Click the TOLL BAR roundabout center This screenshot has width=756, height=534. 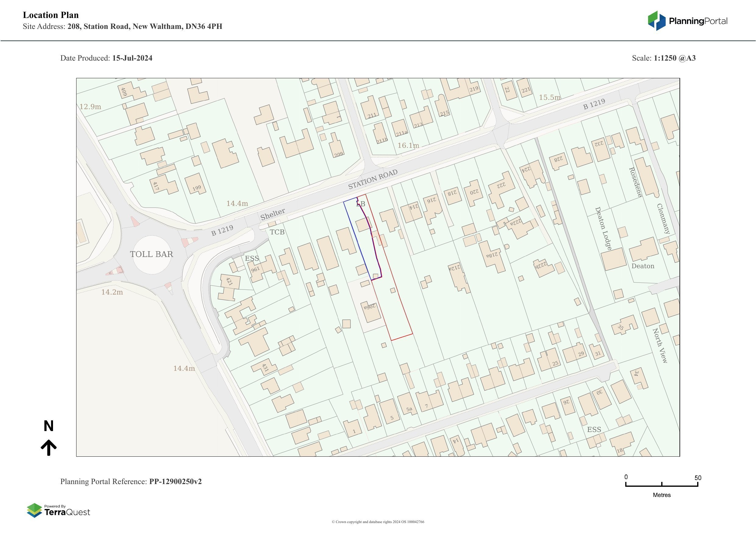152,254
